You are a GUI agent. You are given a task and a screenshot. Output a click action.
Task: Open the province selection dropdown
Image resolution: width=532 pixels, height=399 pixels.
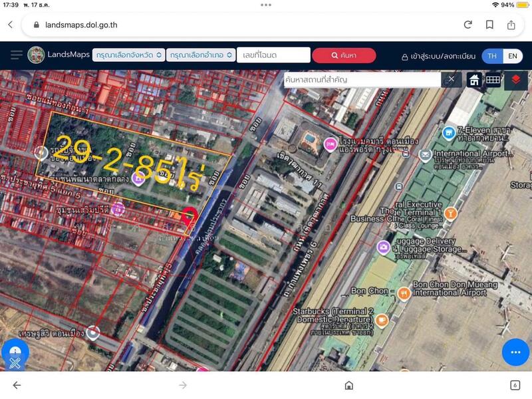[x=128, y=55]
